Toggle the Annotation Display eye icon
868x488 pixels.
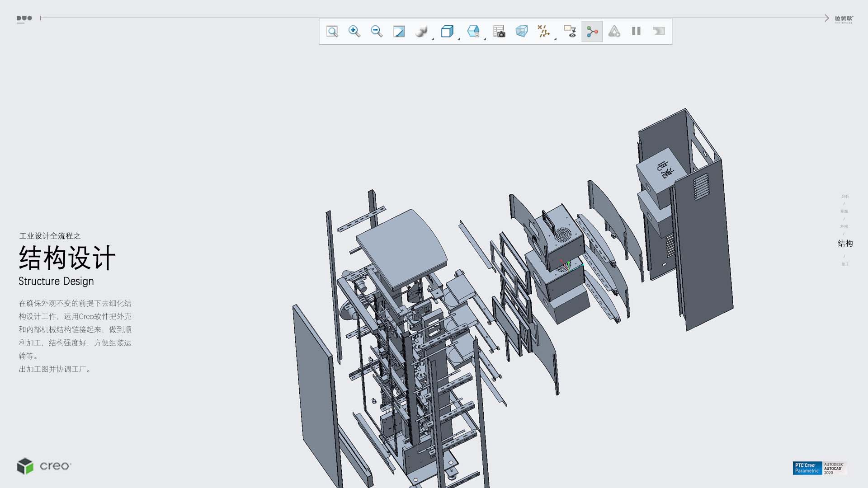(570, 31)
